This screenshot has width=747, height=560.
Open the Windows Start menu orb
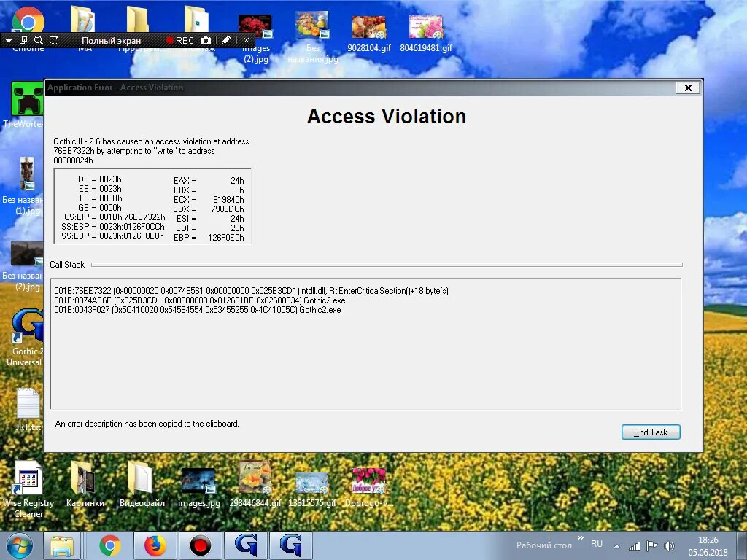pyautogui.click(x=19, y=545)
